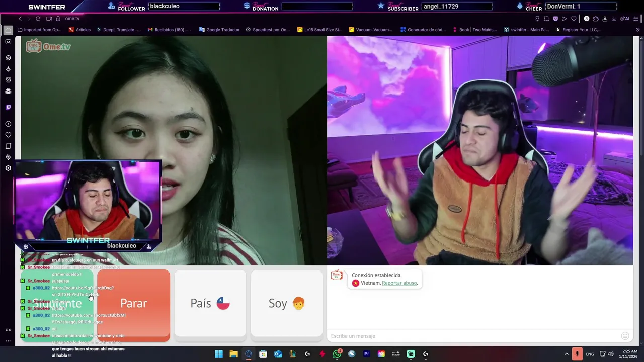
Task: Open sidebar three-dots more menu
Action: [8, 341]
